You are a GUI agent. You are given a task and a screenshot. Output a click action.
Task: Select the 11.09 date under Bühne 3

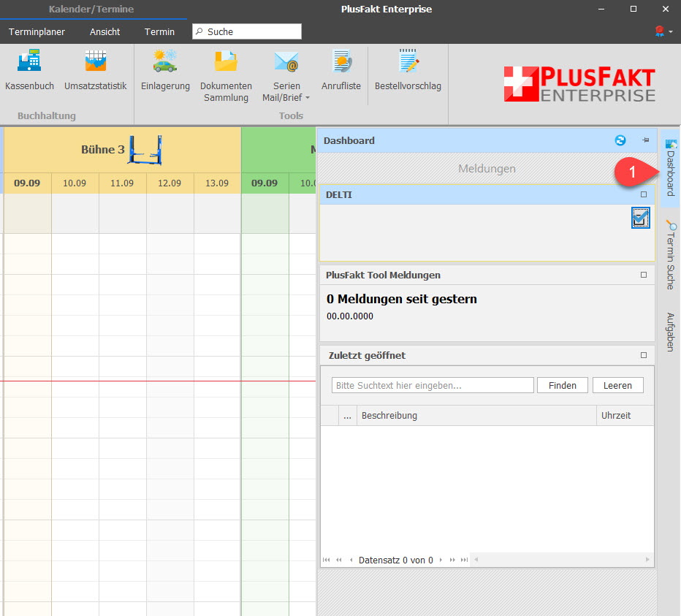(122, 183)
